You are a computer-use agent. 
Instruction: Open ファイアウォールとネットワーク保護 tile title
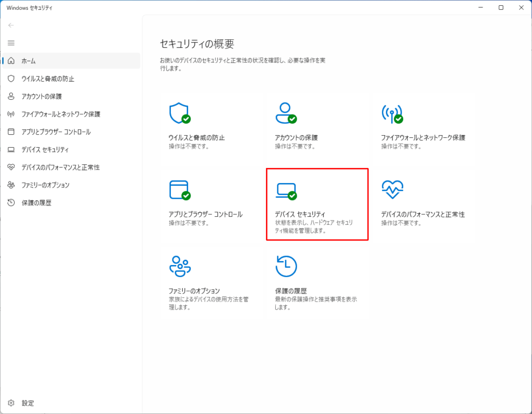tap(423, 137)
